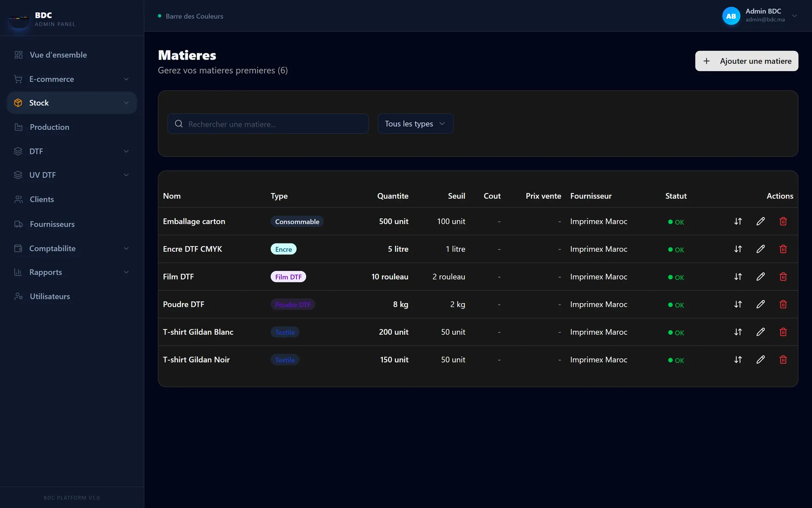The width and height of the screenshot is (812, 508).
Task: Expand the Comptabilite sidebar section
Action: [x=72, y=248]
